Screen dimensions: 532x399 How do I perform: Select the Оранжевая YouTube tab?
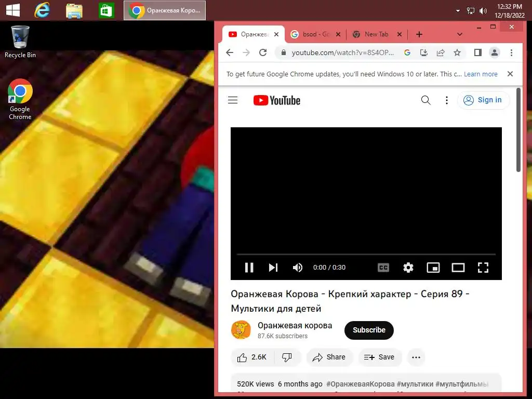tap(254, 34)
